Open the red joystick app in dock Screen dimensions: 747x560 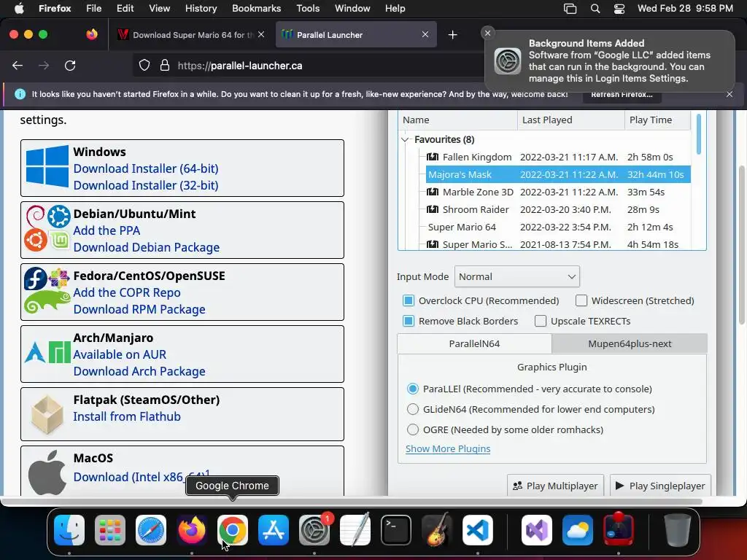point(619,529)
